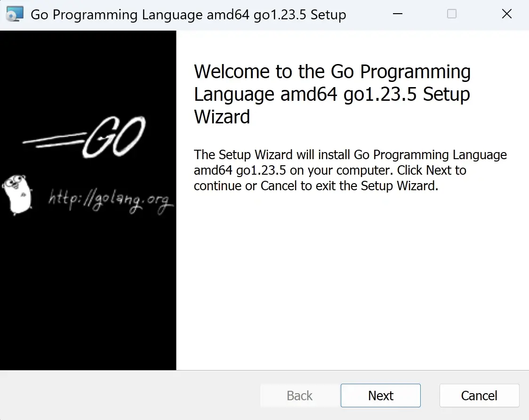Screen dimensions: 529x420
Task: Click the handwritten GO logo
Action: pyautogui.click(x=84, y=137)
